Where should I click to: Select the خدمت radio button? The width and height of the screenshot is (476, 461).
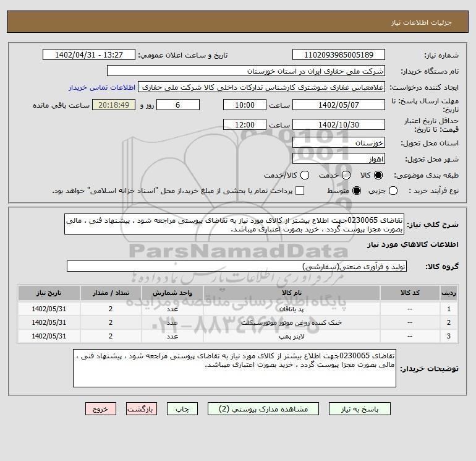pyautogui.click(x=346, y=175)
